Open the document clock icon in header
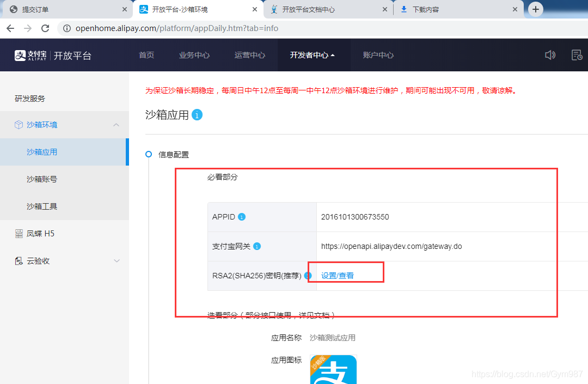 click(x=577, y=55)
